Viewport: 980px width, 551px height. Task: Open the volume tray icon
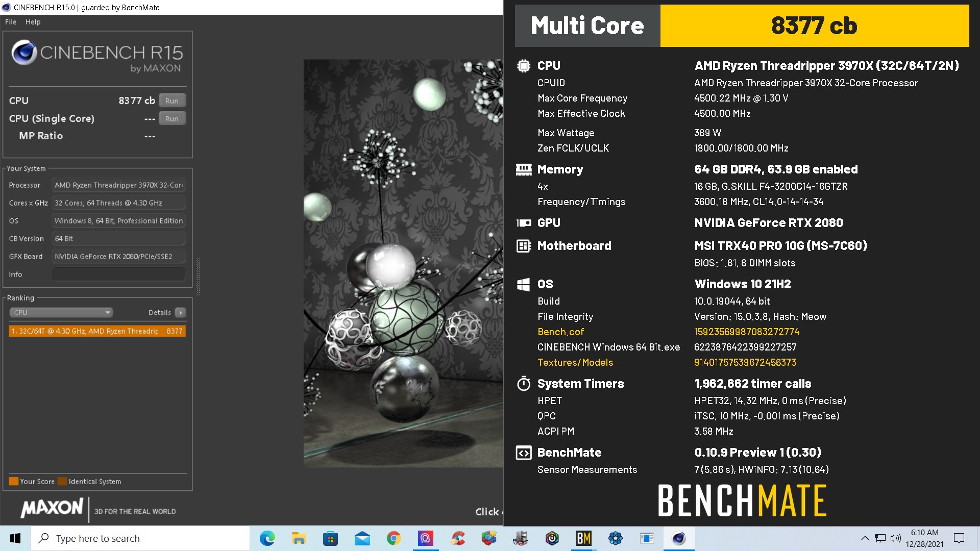896,538
